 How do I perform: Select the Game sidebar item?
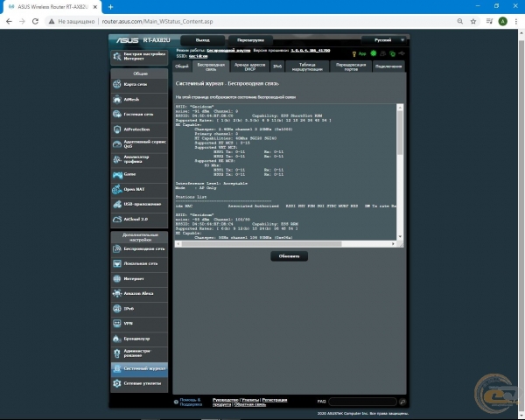pos(139,174)
